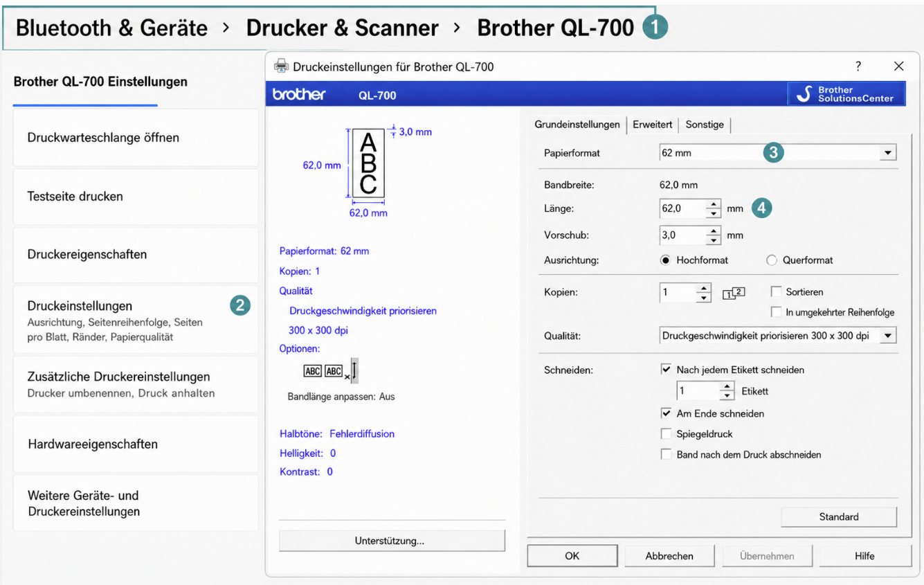Image resolution: width=924 pixels, height=585 pixels.
Task: Open the help question mark in title bar
Action: pos(858,66)
